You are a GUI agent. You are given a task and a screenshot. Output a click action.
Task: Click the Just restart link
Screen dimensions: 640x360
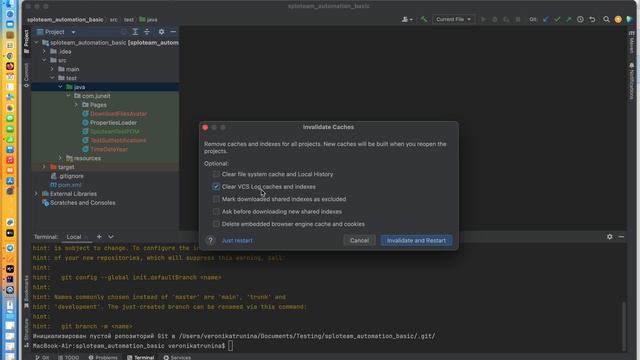tap(237, 241)
